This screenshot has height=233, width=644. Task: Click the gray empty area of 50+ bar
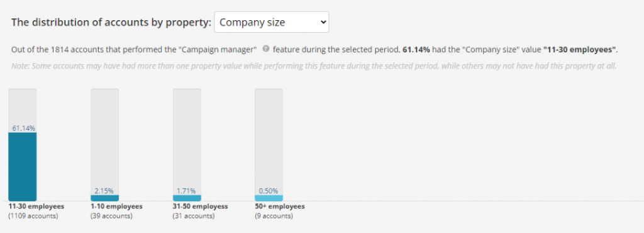click(269, 138)
